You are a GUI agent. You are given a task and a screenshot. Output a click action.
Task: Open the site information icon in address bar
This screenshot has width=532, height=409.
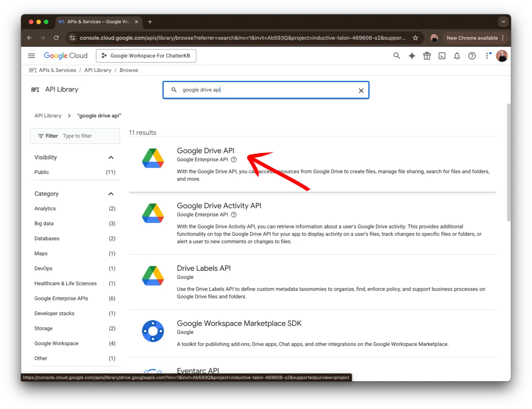tap(72, 38)
